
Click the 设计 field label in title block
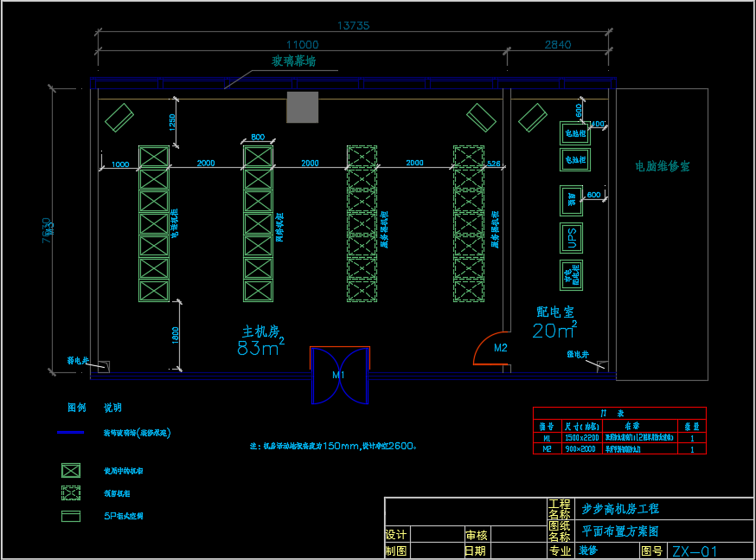click(x=396, y=535)
